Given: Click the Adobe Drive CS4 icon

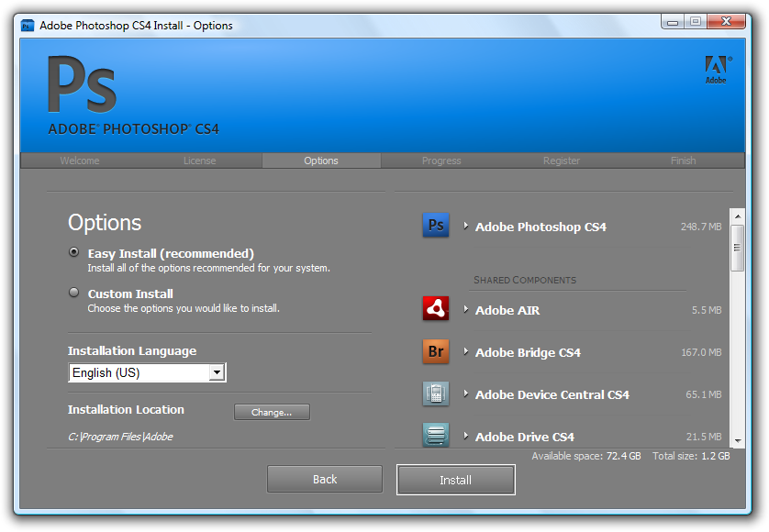Looking at the screenshot, I should [436, 435].
